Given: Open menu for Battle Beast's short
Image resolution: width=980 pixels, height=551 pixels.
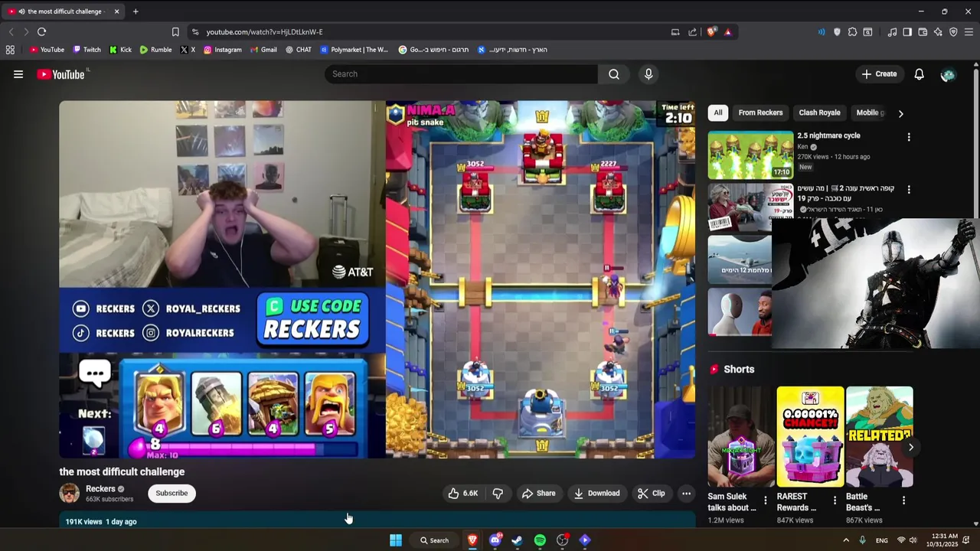Looking at the screenshot, I should [x=903, y=500].
